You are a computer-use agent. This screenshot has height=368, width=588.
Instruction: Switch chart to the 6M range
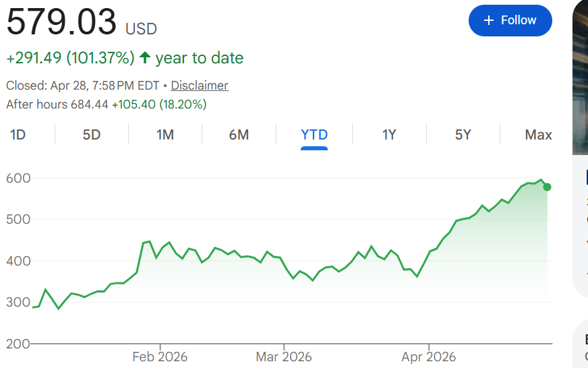tap(239, 135)
